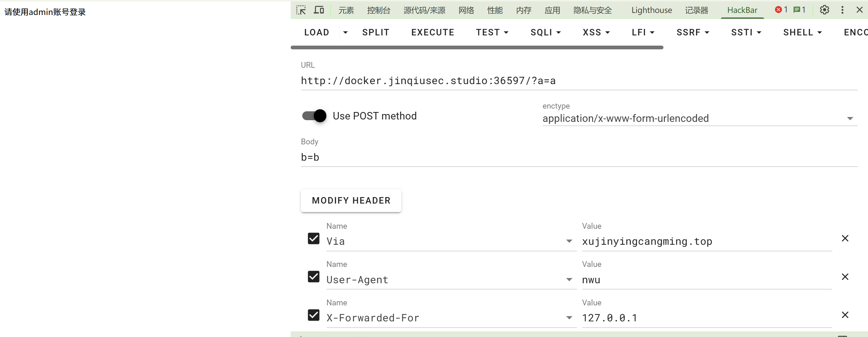Click the MODIFY HEADER button
Screen dimensions: 868x337
pyautogui.click(x=351, y=200)
